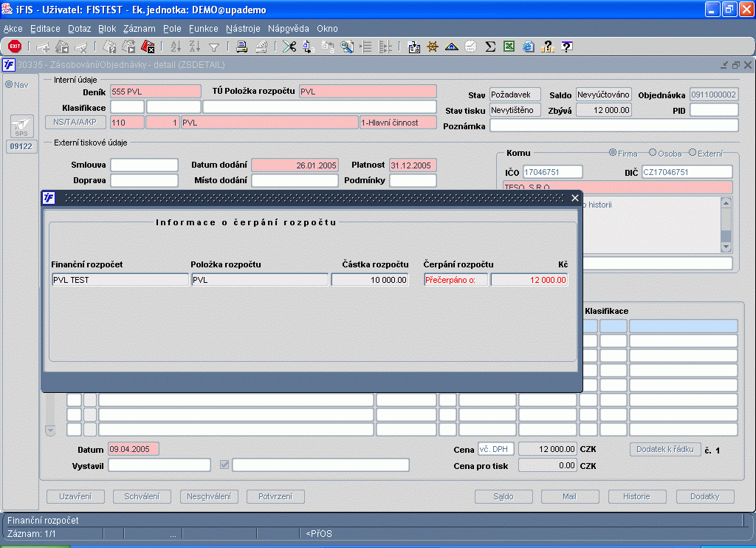Click the Datum dodání field
The image size is (756, 548).
[295, 165]
